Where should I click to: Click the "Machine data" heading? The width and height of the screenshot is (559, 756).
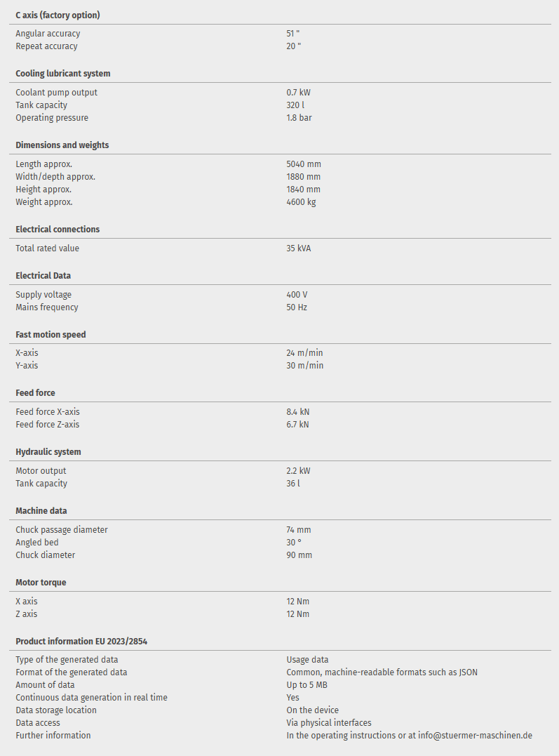click(41, 511)
